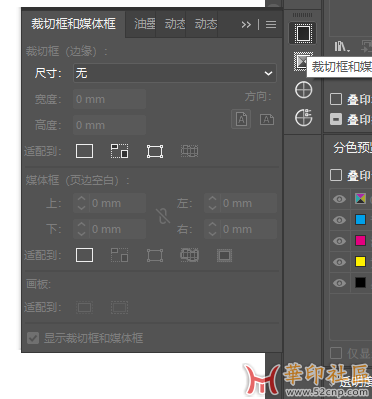
Task: Toggle 显示裁切框和媒体框 checkbox
Action: pos(33,338)
